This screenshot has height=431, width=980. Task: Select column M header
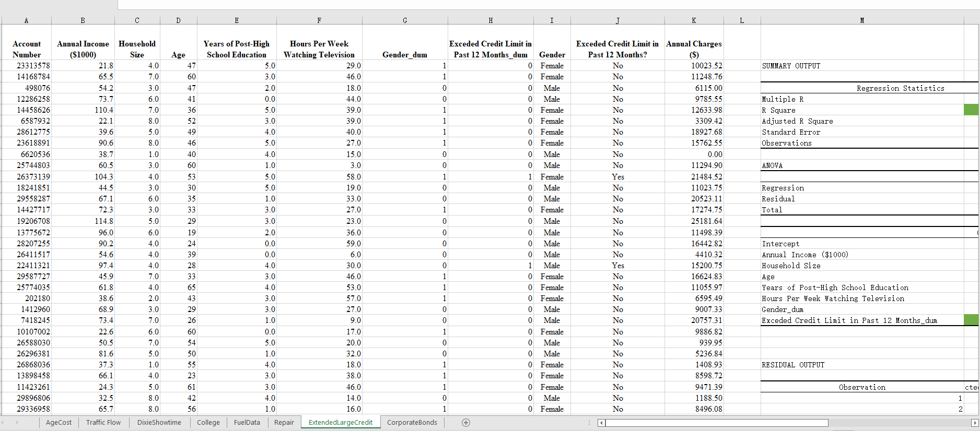point(862,20)
